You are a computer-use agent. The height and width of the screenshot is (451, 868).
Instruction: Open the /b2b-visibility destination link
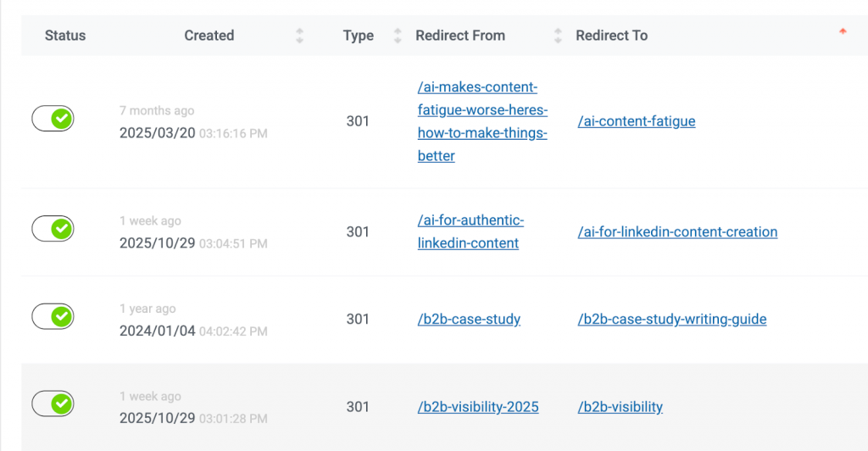620,407
